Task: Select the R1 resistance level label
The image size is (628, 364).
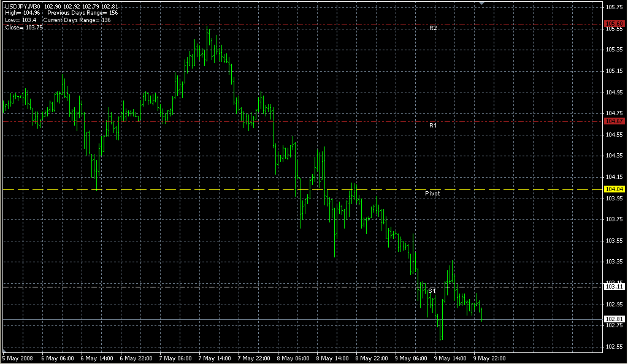Action: pyautogui.click(x=433, y=125)
